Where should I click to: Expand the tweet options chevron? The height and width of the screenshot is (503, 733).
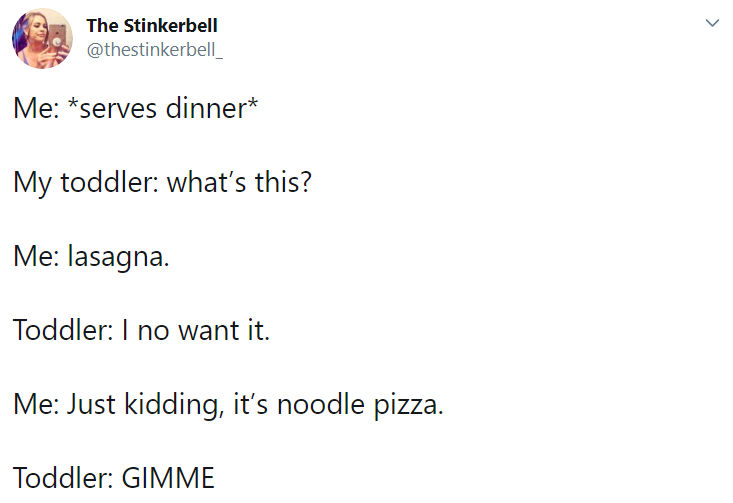click(x=712, y=23)
